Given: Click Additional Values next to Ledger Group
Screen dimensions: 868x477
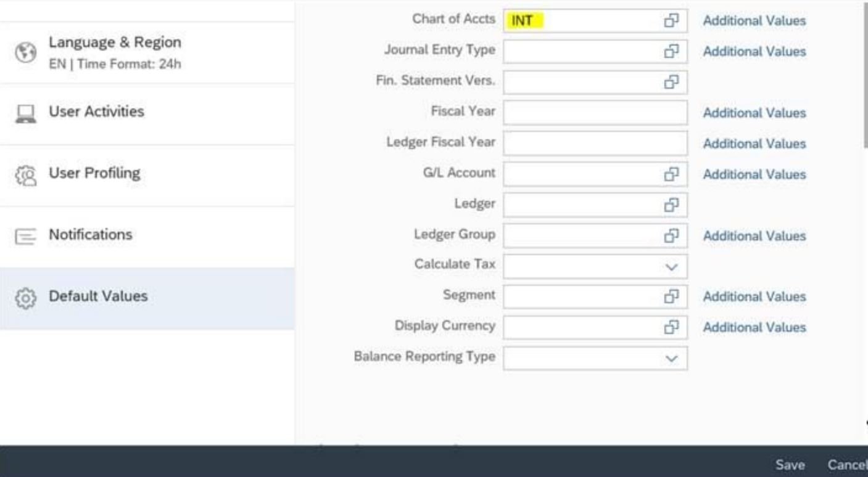Looking at the screenshot, I should coord(754,236).
